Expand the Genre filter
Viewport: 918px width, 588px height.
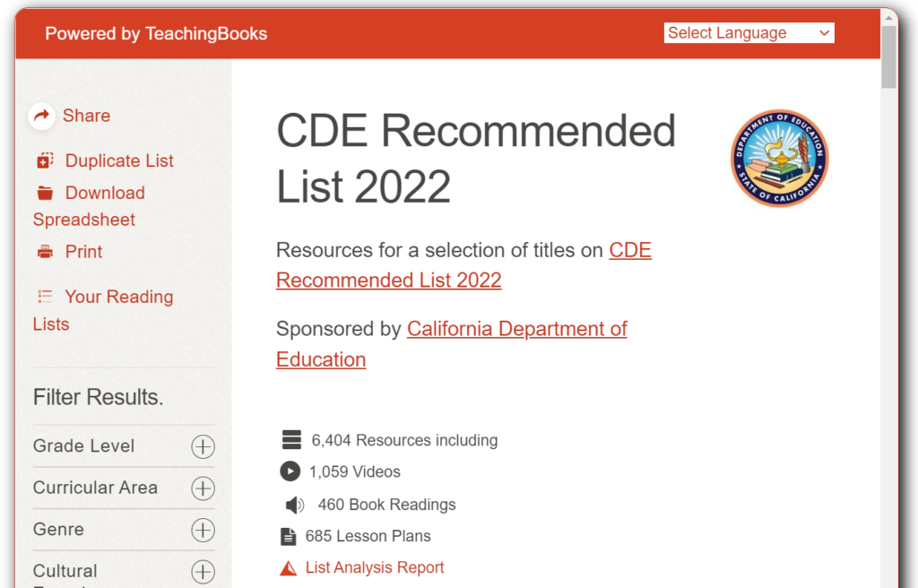204,530
